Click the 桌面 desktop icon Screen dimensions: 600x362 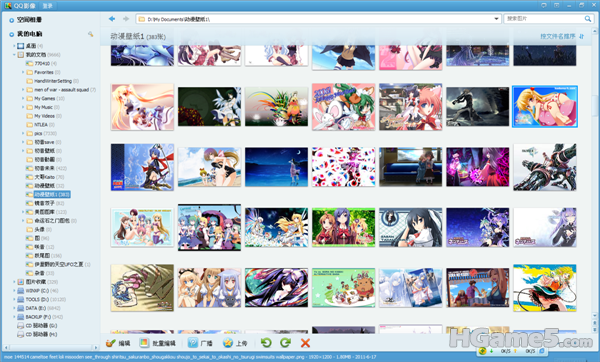click(x=21, y=46)
